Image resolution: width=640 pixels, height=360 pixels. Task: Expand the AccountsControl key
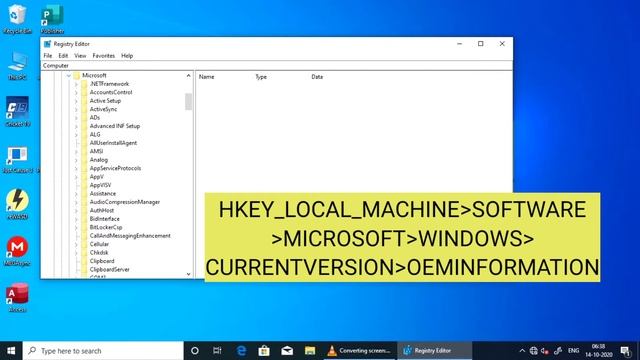[x=76, y=93]
